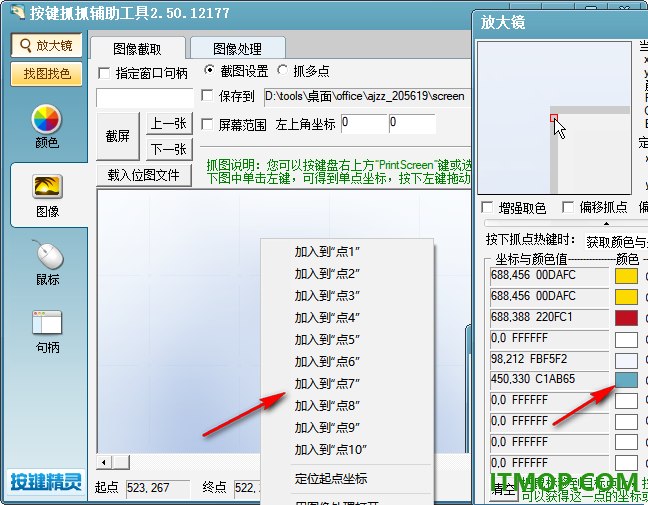Choose 加入到"点3" from context menu
The width and height of the screenshot is (648, 505).
(347, 295)
